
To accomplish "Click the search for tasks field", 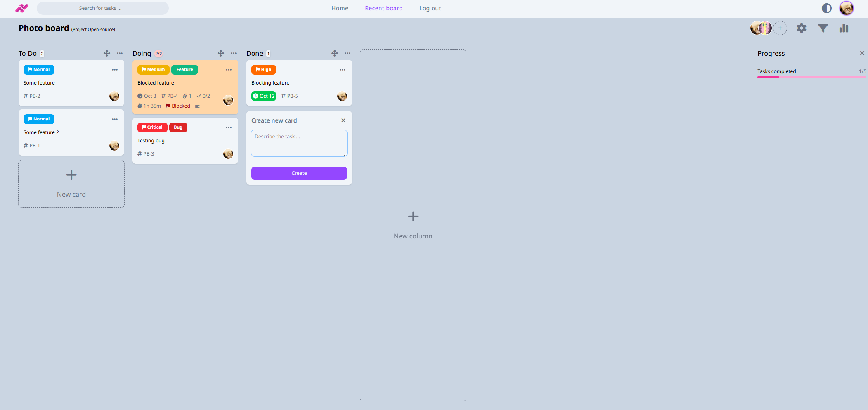I will [x=102, y=8].
